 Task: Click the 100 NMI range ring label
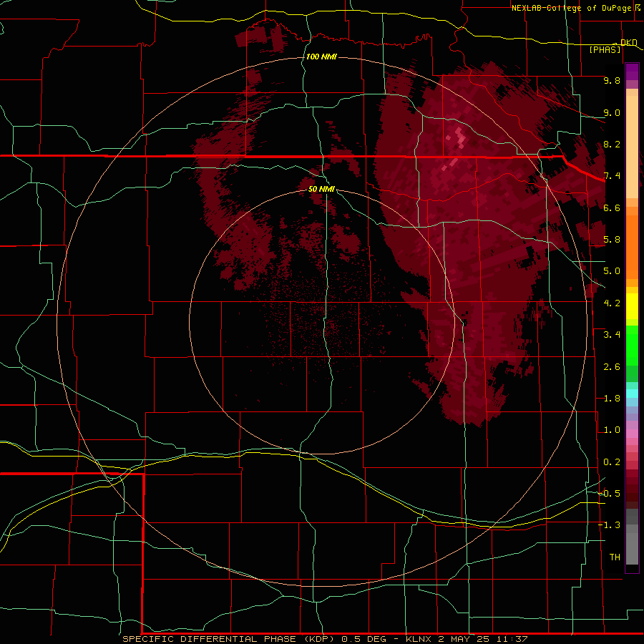tap(321, 57)
